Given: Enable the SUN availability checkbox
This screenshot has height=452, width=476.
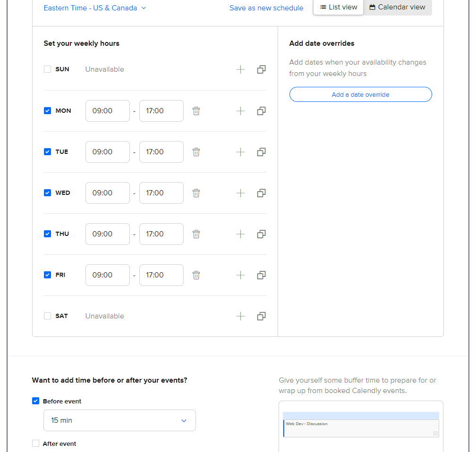Looking at the screenshot, I should (x=47, y=69).
